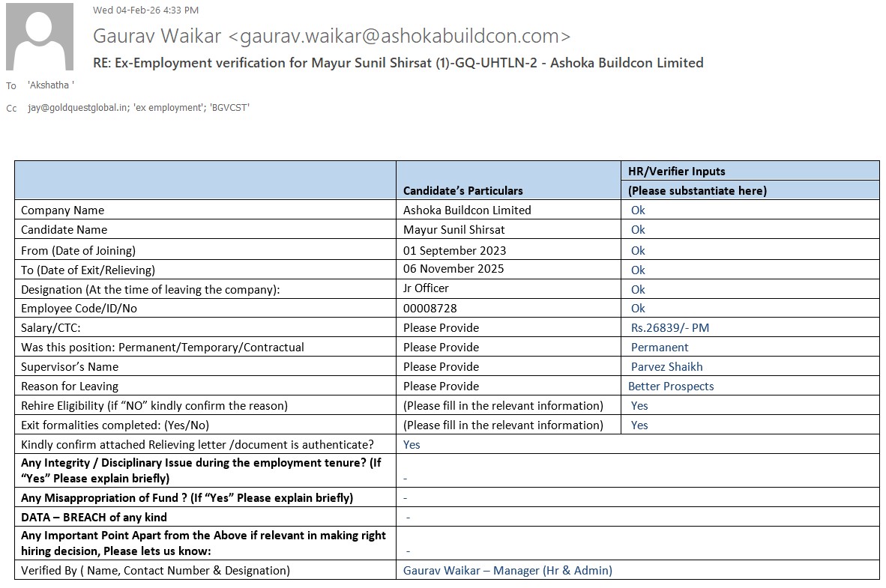Viewport: 886px width, 588px height.
Task: Select Exit formalities completed label
Action: pos(115,425)
